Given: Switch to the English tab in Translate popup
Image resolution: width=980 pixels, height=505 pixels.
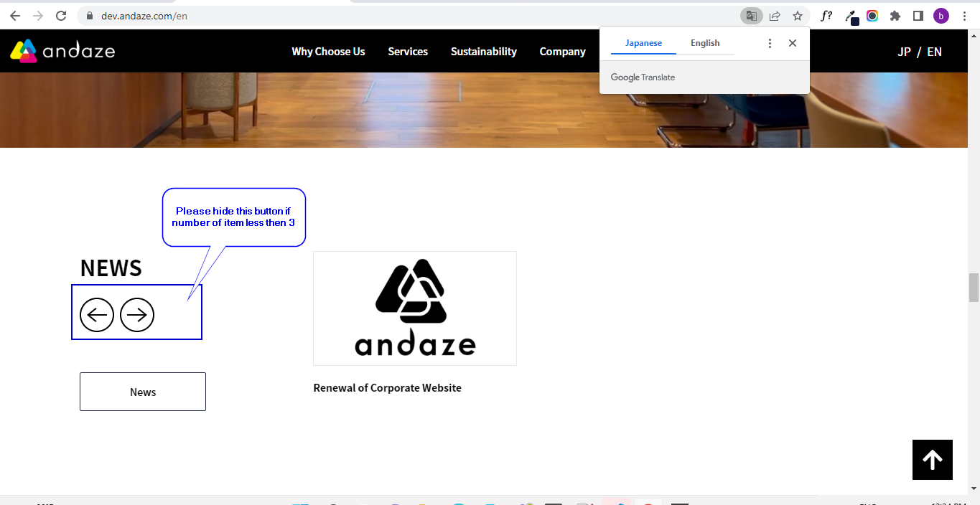Looking at the screenshot, I should (x=705, y=42).
